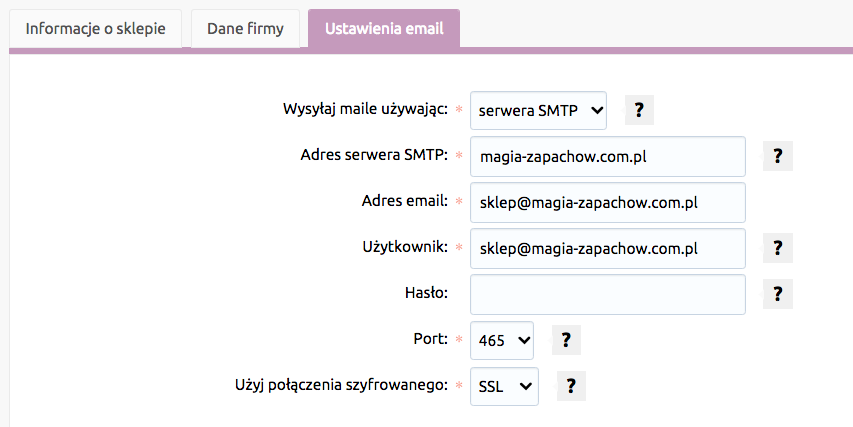The image size is (853, 427).
Task: Click the Adres serwera SMTP label
Action: pos(374,155)
